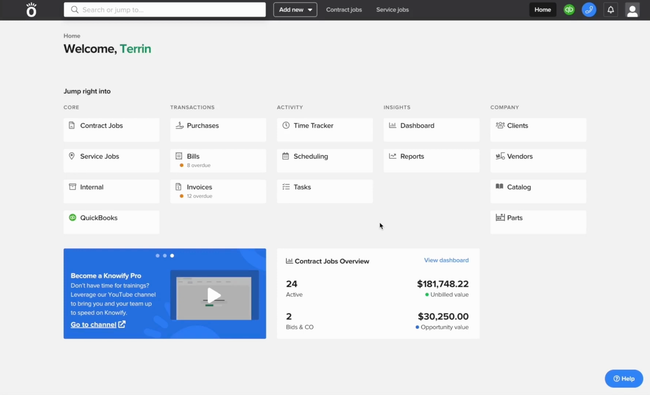650x395 pixels.
Task: Select the second carousel dot
Action: click(165, 255)
